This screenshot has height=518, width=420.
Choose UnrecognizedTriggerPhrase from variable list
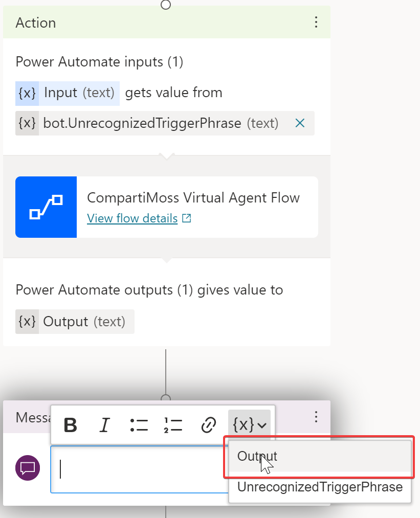320,487
